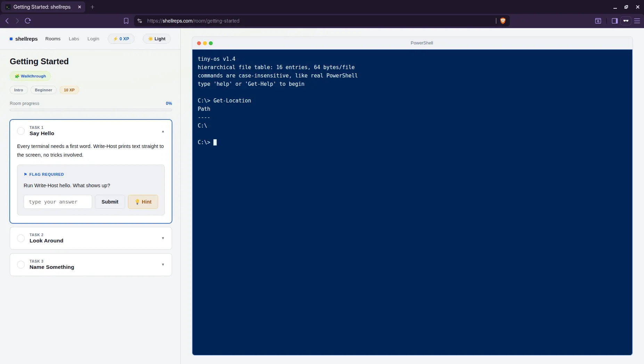The width and height of the screenshot is (644, 364).
Task: Click the Beginner tag
Action: point(43,90)
